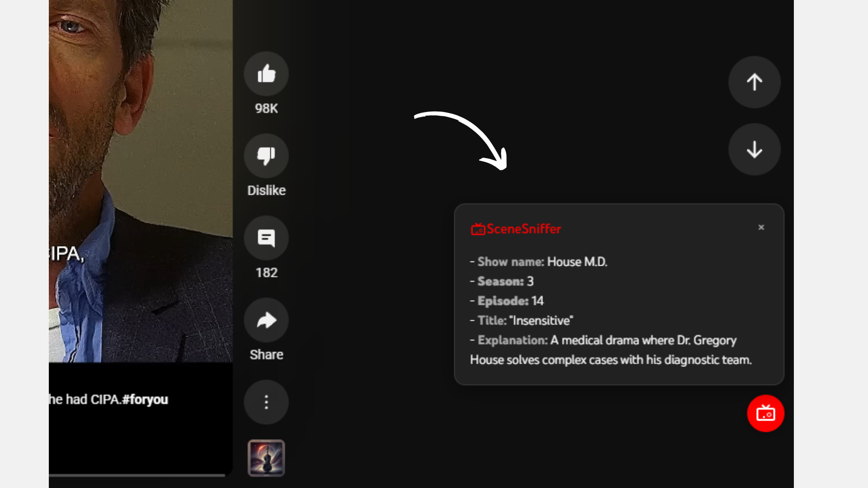Open the comments with 182 replies
This screenshot has width=868, height=488.
pos(266,238)
